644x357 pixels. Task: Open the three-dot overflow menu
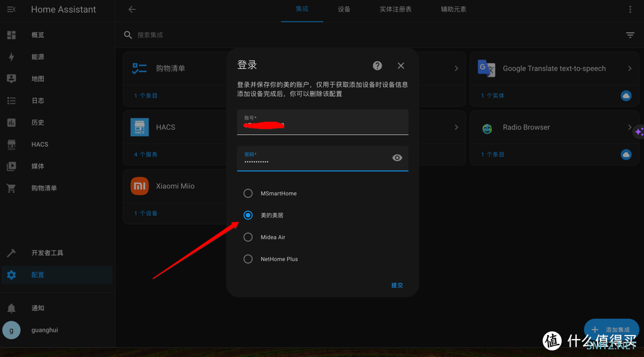pos(630,10)
